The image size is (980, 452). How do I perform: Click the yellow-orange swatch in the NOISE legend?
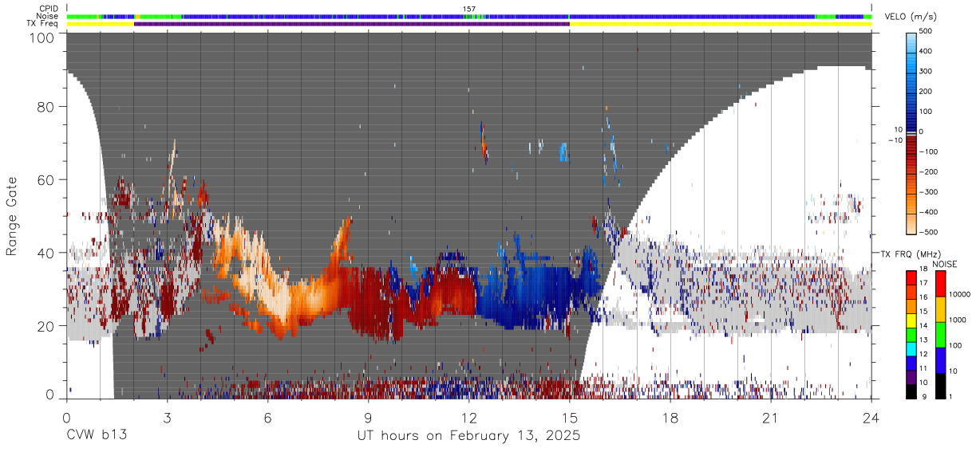click(940, 309)
